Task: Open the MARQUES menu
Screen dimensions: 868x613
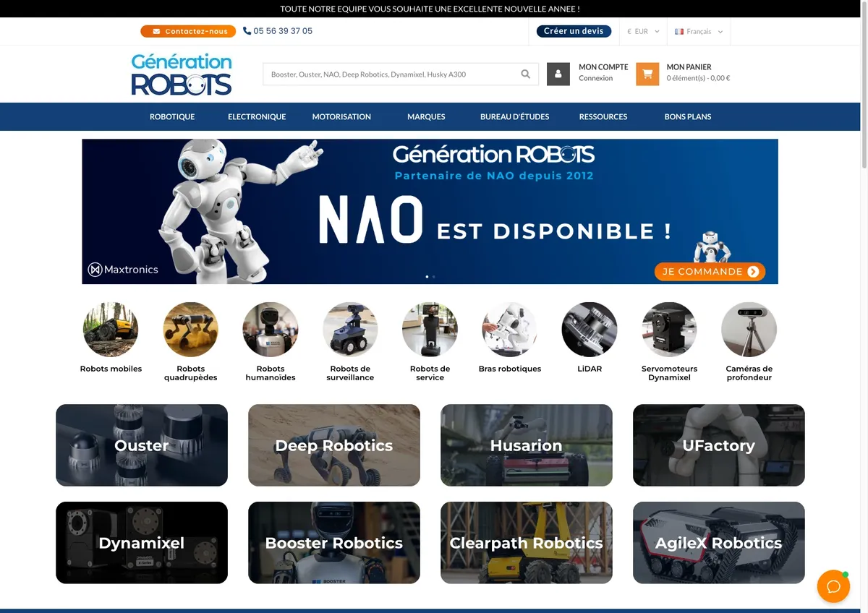Action: [426, 116]
